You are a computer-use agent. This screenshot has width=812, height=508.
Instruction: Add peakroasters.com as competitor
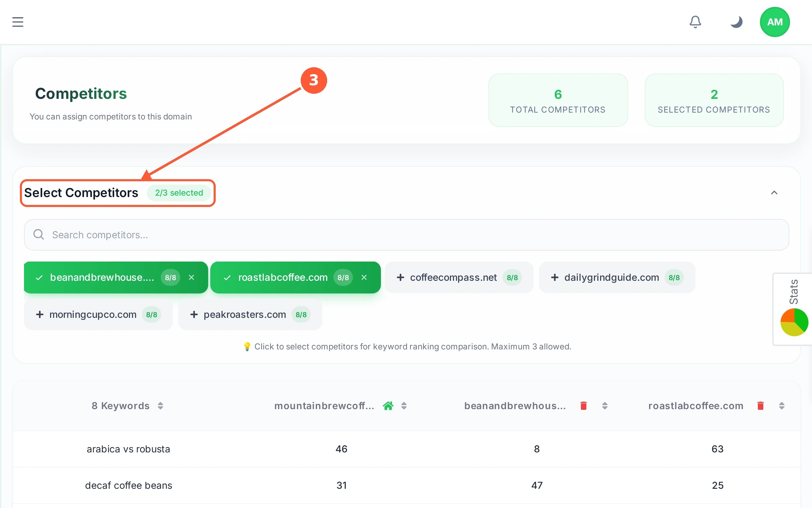(250, 314)
